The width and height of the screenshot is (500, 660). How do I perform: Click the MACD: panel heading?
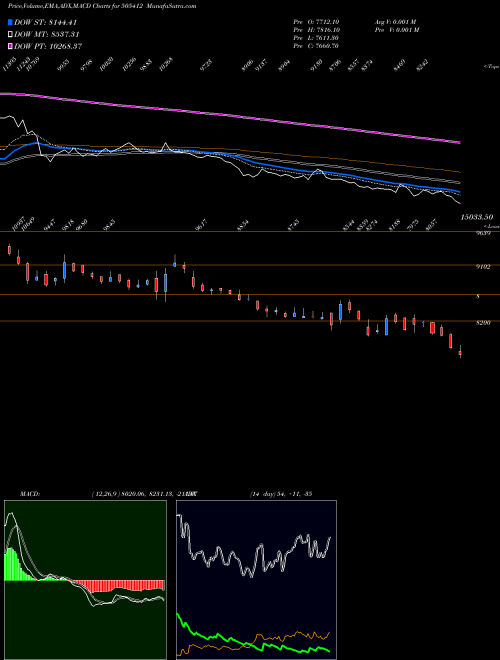(30, 494)
